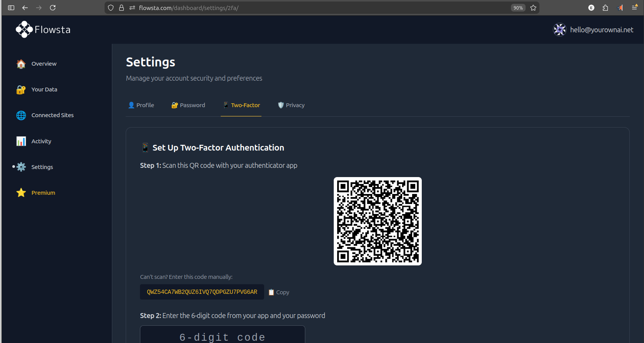Screen dimensions: 644x343
Task: Click the Settings gear icon
Action: [21, 167]
